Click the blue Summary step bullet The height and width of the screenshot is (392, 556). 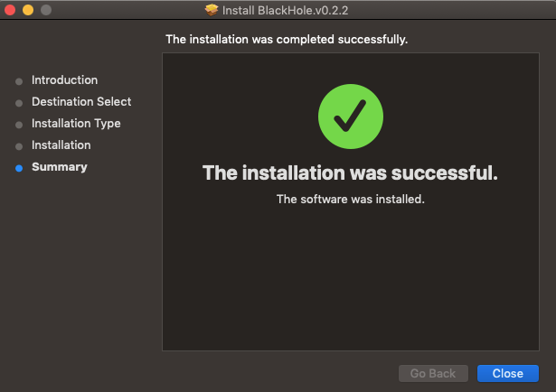click(x=19, y=168)
